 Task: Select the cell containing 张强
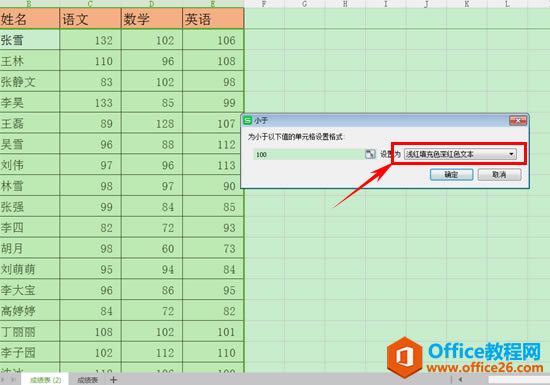tap(29, 207)
